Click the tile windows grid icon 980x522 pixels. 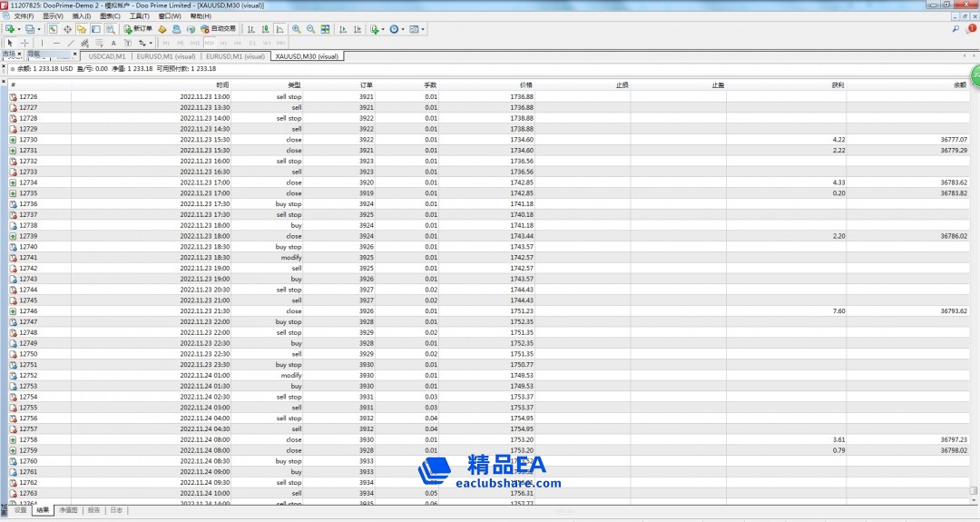tap(325, 29)
